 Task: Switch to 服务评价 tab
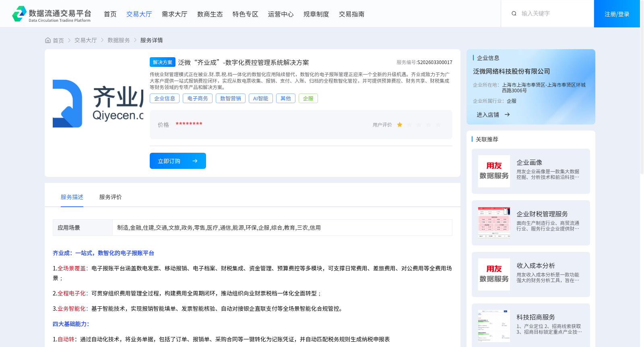point(111,197)
